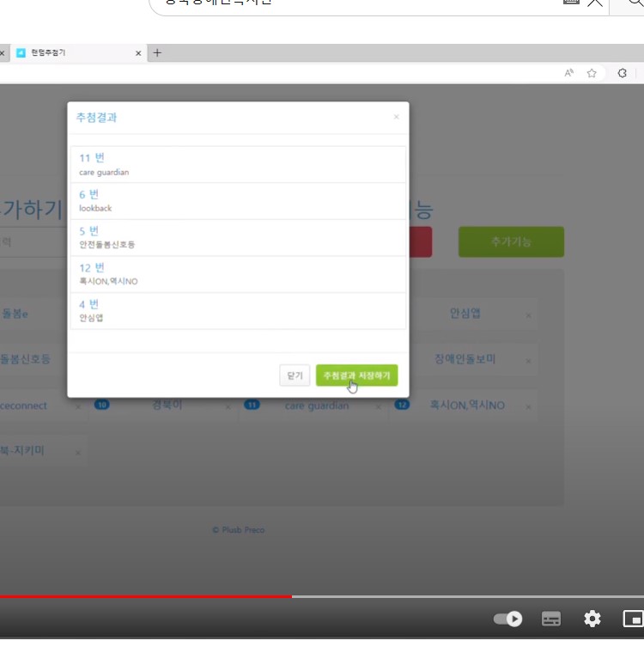The image size is (644, 659).
Task: Select the 12 번 혹시ON,역시NO result row
Action: (x=238, y=274)
